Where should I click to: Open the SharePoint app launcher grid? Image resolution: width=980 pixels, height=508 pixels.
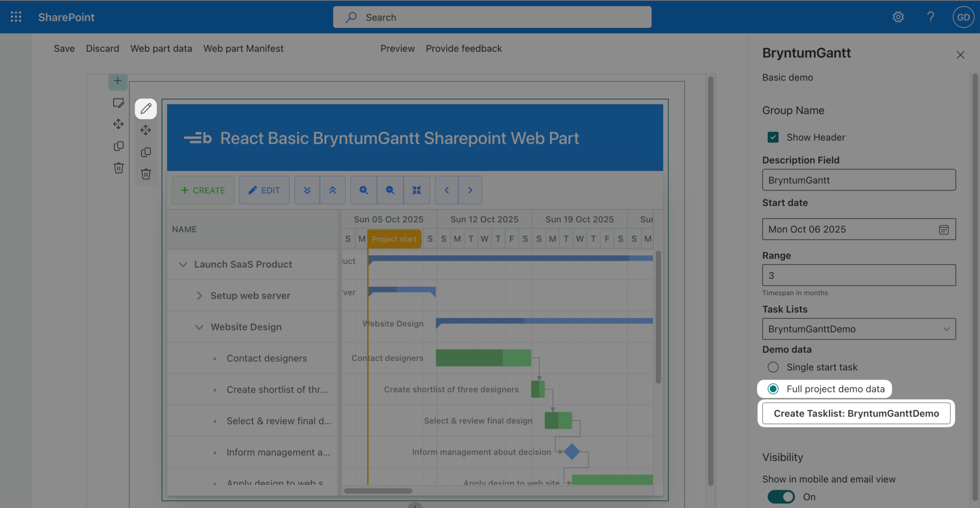(x=16, y=17)
